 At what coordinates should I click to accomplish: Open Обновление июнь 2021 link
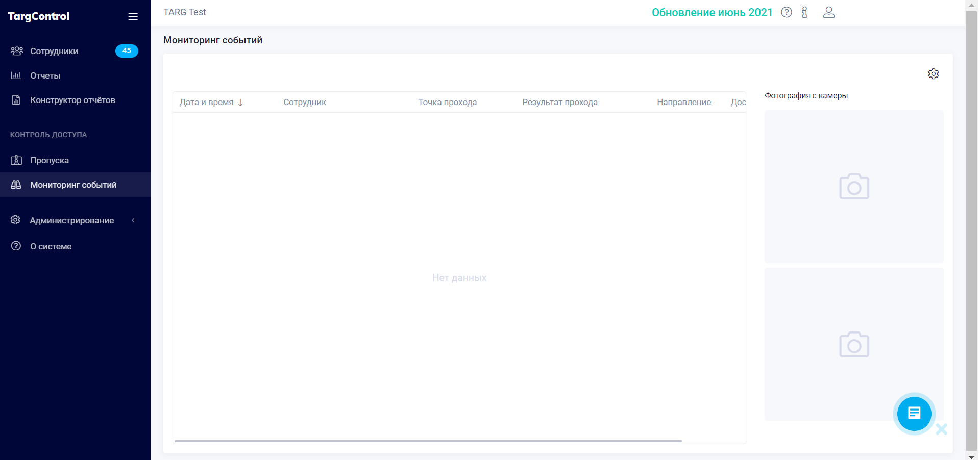click(712, 13)
